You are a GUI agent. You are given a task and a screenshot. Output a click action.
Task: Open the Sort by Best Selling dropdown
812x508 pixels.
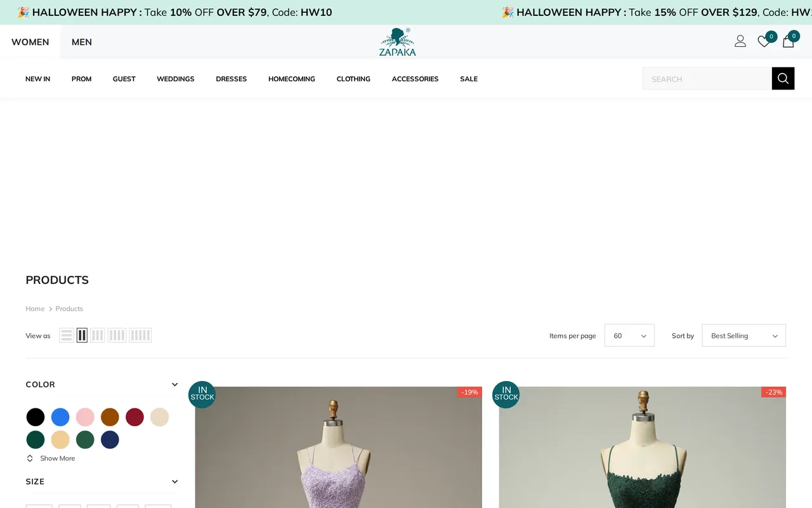743,335
